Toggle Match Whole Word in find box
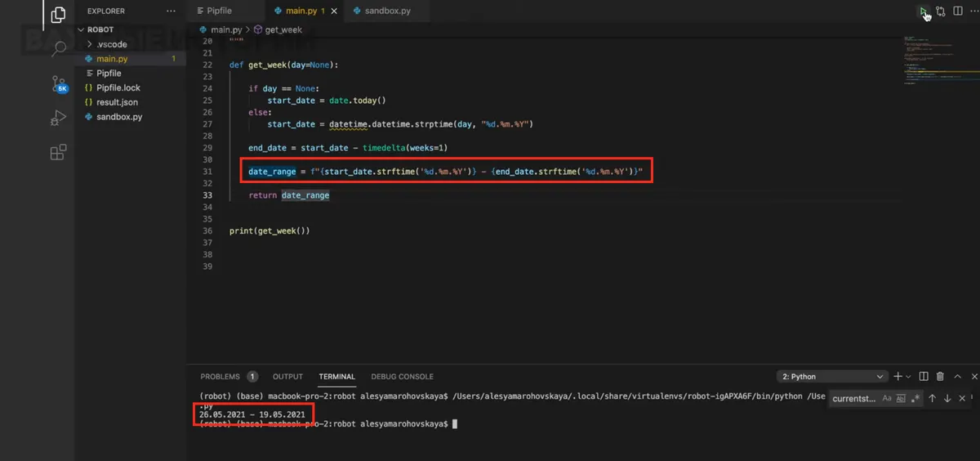This screenshot has height=461, width=980. click(901, 399)
